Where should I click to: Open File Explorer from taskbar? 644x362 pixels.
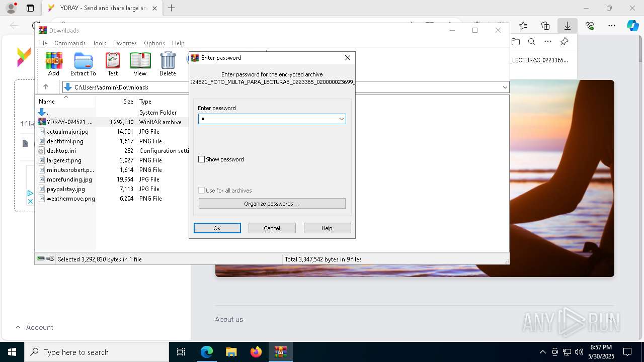click(x=231, y=352)
